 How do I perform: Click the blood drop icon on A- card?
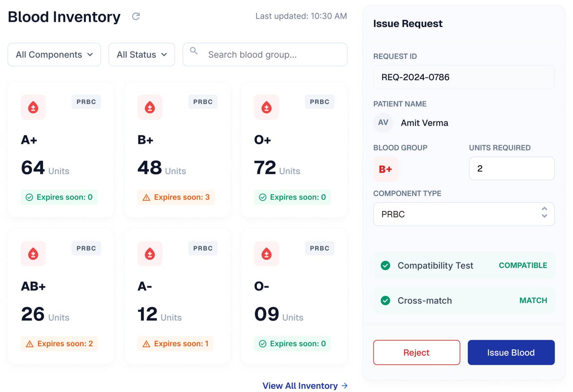pos(150,253)
